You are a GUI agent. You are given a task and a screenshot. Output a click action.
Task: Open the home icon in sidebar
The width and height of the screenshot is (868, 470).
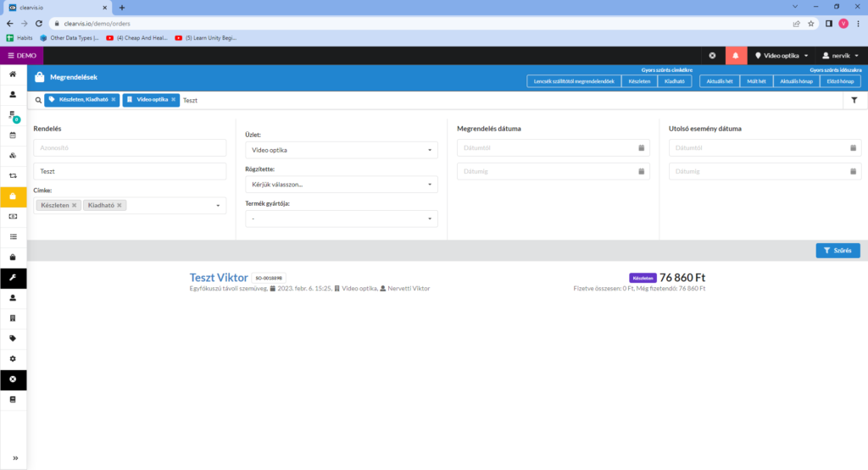(x=13, y=75)
